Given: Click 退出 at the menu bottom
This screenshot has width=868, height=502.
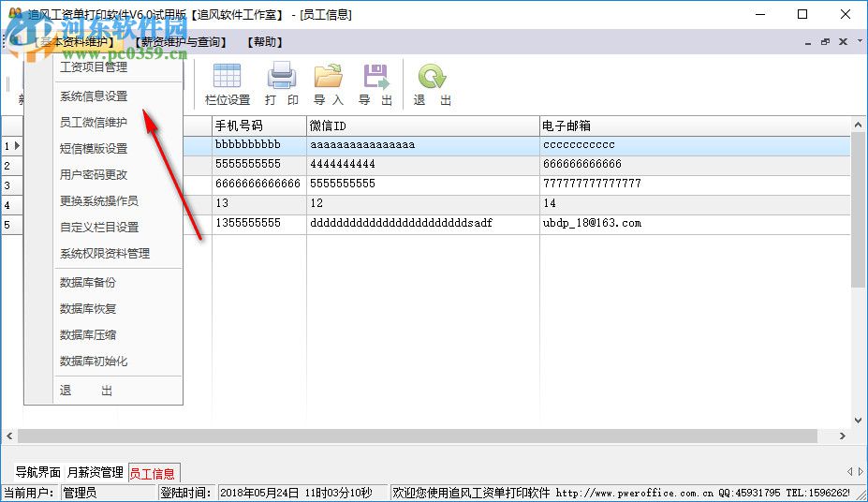Looking at the screenshot, I should pyautogui.click(x=86, y=391).
